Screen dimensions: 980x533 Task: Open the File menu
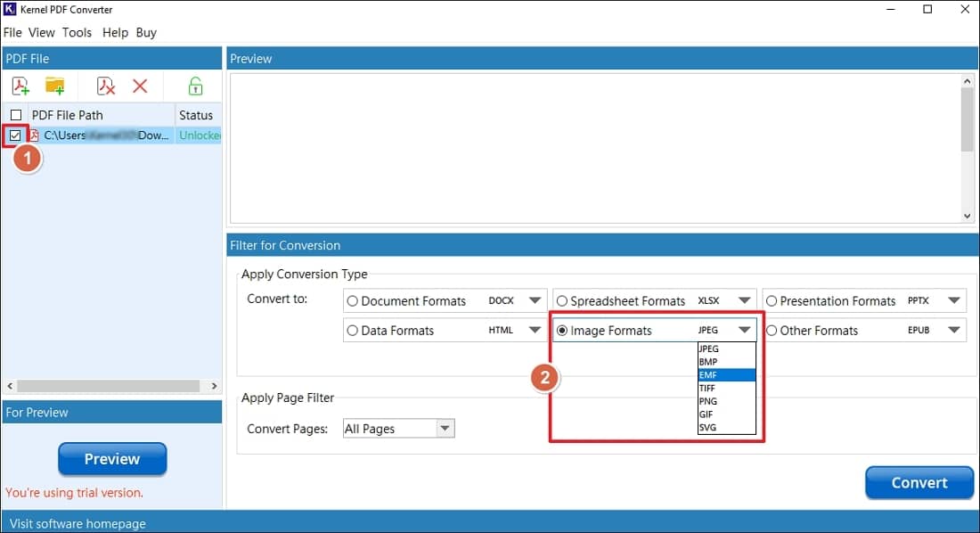(12, 32)
